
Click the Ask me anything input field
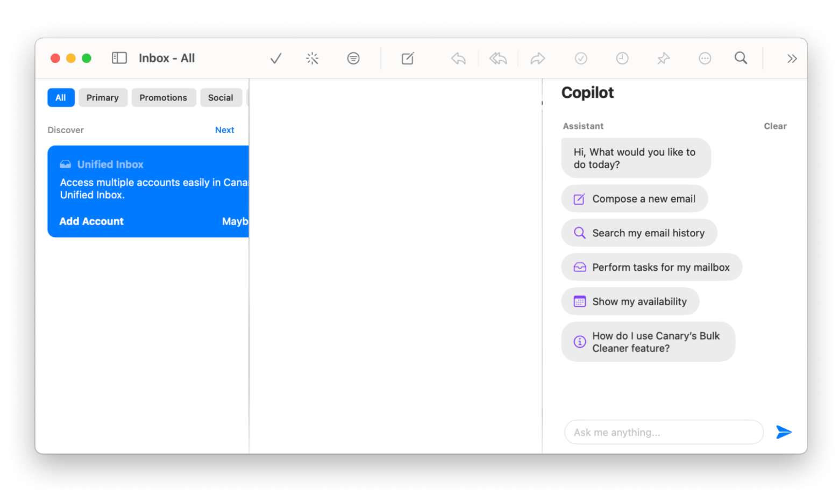point(664,433)
